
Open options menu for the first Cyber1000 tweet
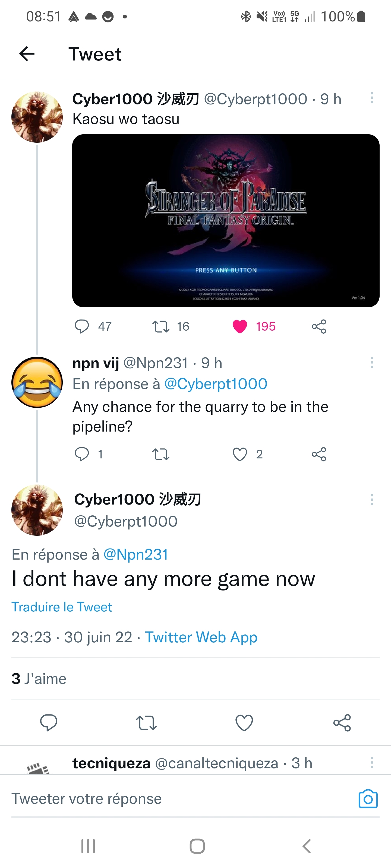[372, 98]
